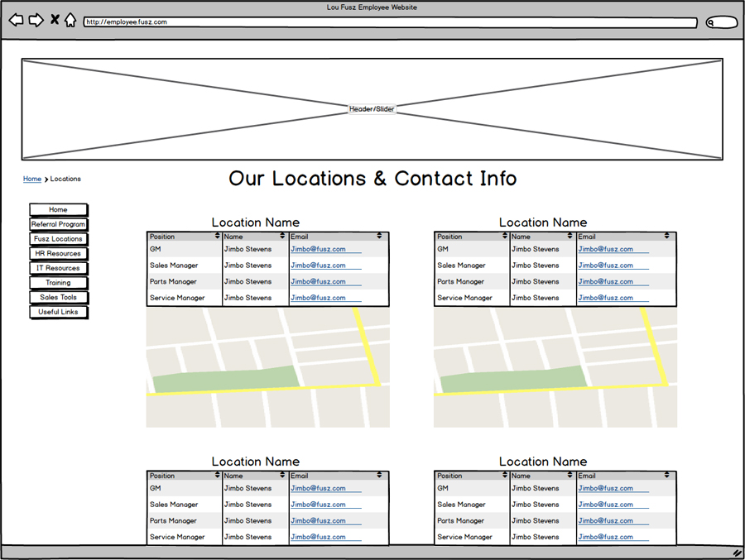Open HR Resources in sidebar
The height and width of the screenshot is (560, 745).
click(x=59, y=254)
